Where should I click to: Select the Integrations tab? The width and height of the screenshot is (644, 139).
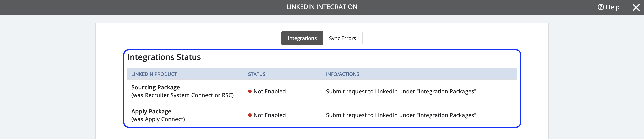pyautogui.click(x=302, y=38)
